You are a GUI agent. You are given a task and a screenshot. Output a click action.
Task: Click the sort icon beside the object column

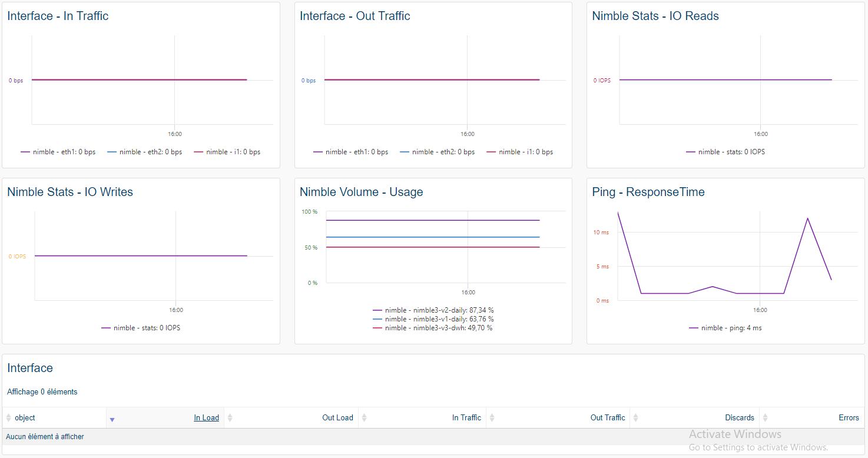pos(8,417)
